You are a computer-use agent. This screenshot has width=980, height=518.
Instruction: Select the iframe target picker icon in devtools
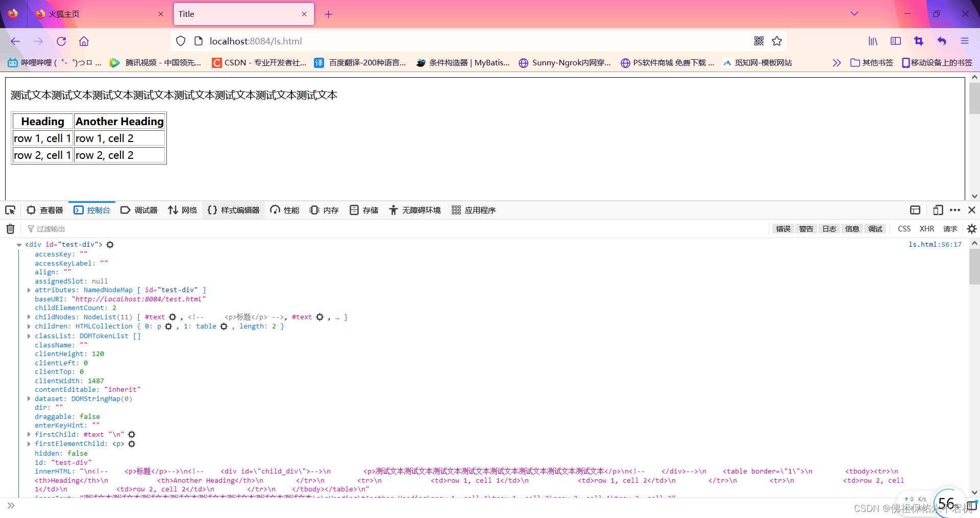915,210
